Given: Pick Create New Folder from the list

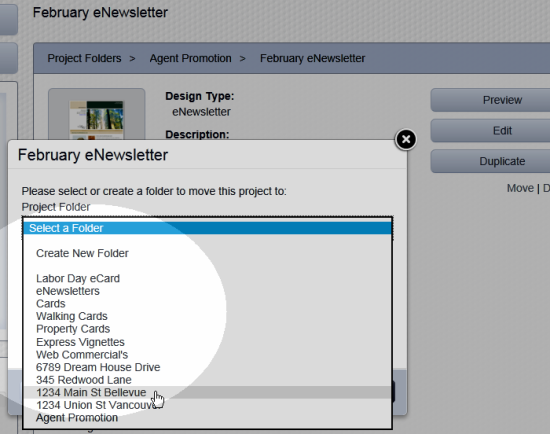Looking at the screenshot, I should [x=207, y=253].
